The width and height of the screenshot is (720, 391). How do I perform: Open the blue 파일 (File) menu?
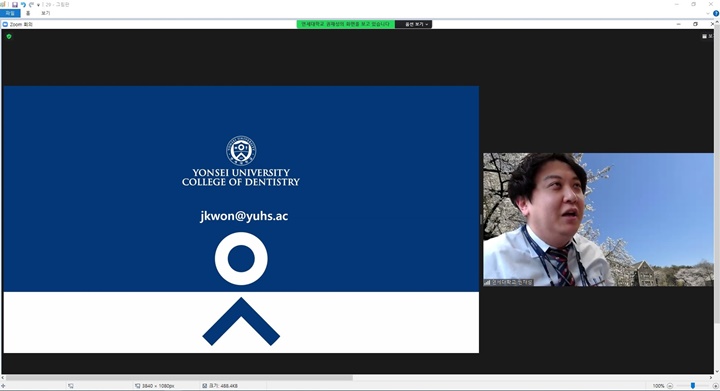(10, 13)
